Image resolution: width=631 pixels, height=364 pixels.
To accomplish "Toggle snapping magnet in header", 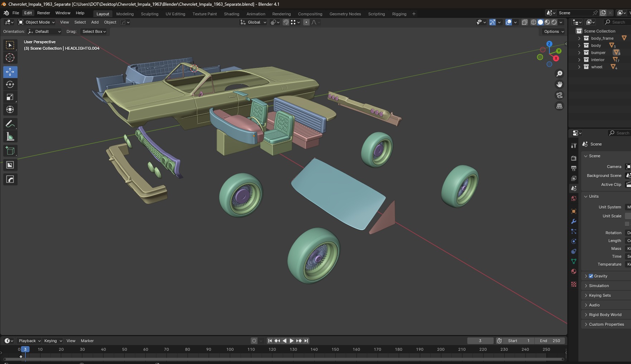I will click(286, 22).
